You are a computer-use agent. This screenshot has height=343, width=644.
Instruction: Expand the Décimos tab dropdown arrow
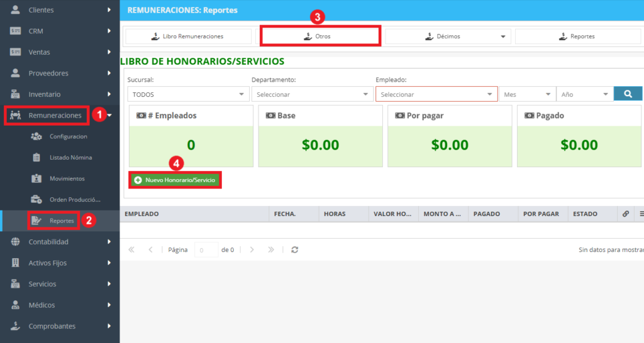(502, 36)
